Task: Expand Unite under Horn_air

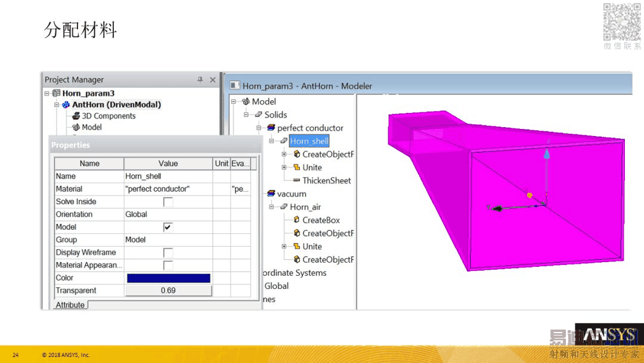Action: coord(284,246)
